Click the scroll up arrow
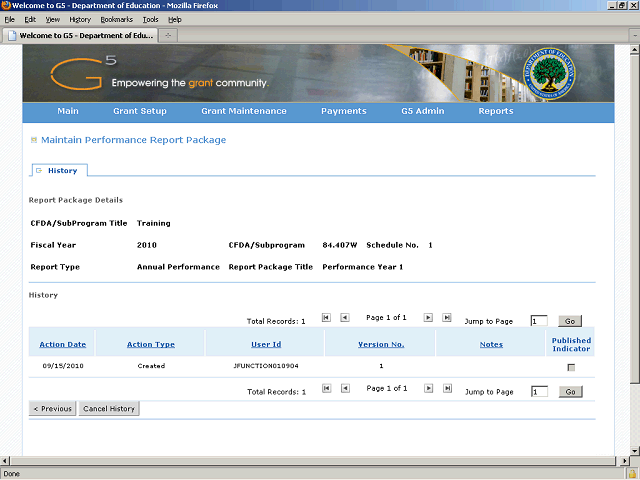The width and height of the screenshot is (640, 480). [x=634, y=49]
